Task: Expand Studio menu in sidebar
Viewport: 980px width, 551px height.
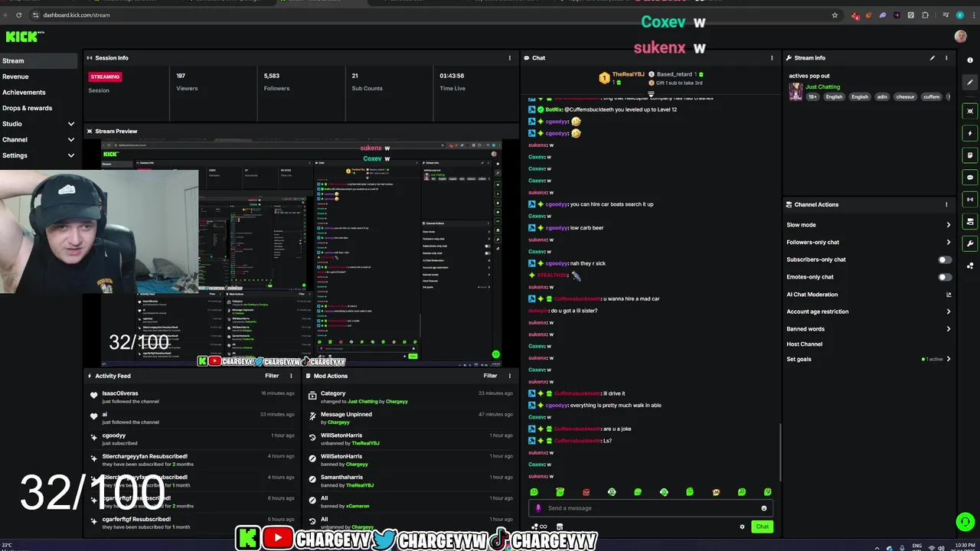Action: pos(71,124)
